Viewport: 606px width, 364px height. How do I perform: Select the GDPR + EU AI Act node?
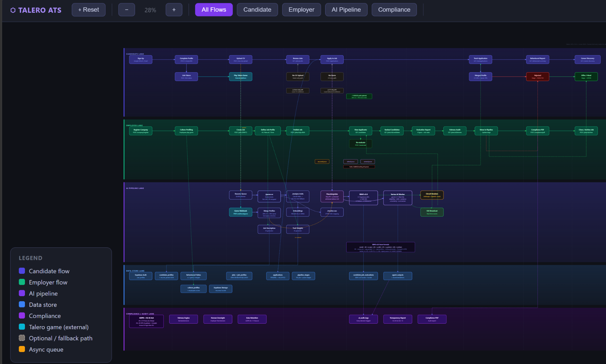click(x=146, y=321)
